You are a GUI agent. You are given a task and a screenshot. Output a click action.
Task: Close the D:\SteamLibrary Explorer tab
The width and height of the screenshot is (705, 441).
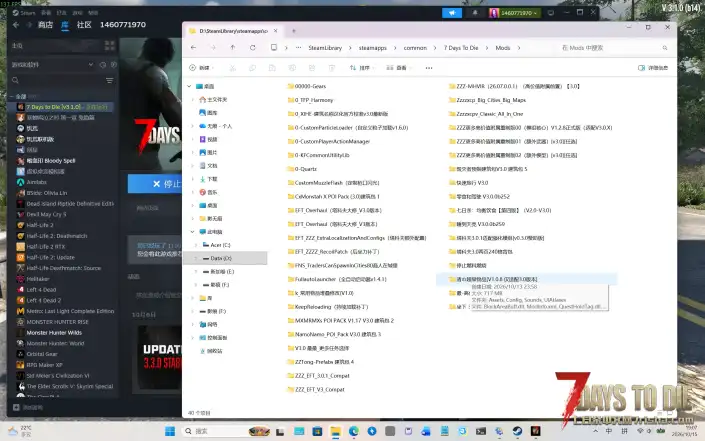pos(276,31)
